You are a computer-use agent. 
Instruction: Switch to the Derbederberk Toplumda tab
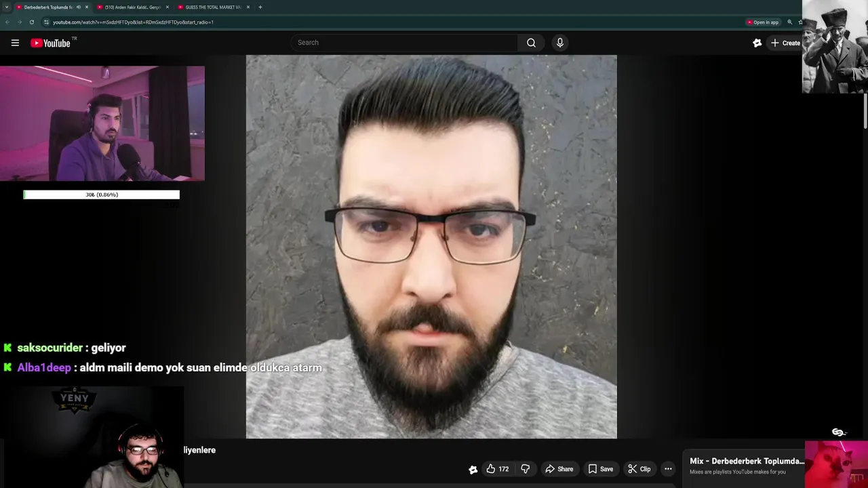tap(47, 7)
